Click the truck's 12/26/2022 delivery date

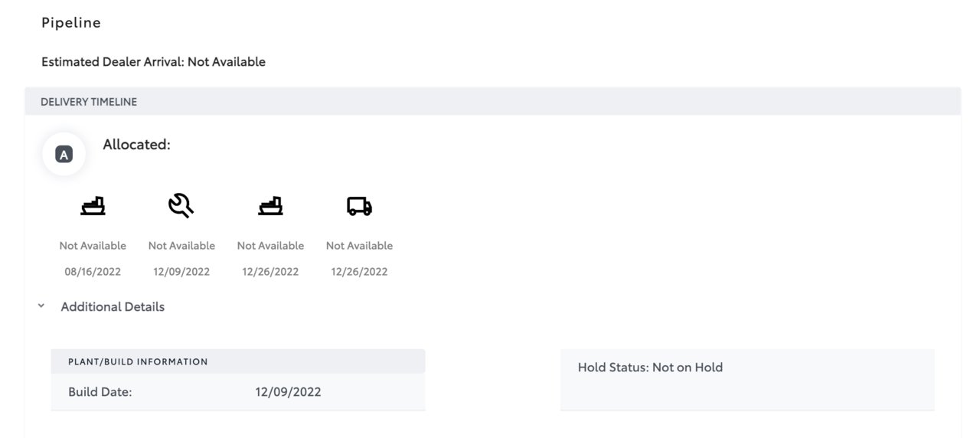click(359, 271)
